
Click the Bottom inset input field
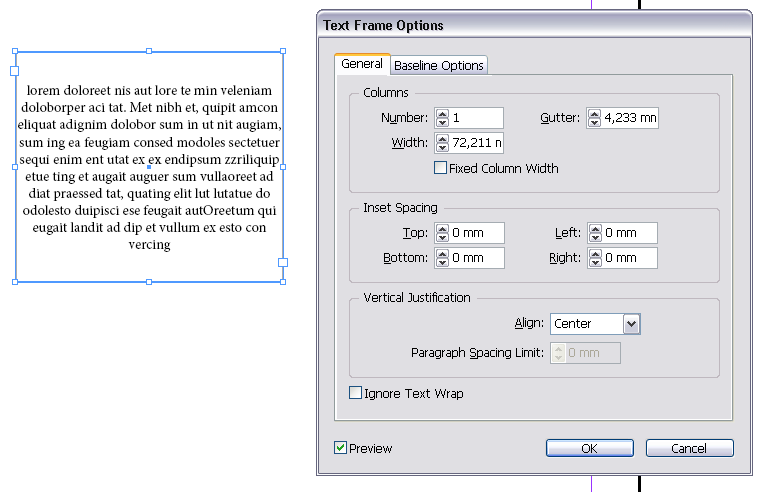[x=477, y=258]
